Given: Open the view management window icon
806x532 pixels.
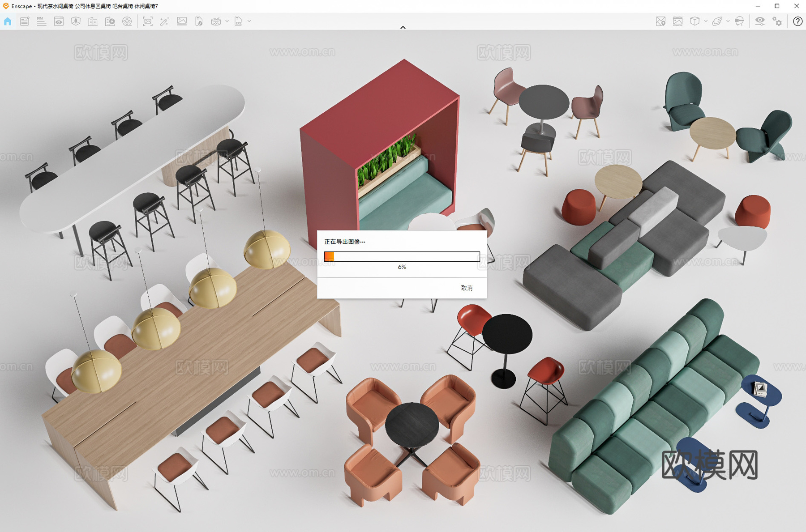Looking at the screenshot, I should click(x=59, y=21).
